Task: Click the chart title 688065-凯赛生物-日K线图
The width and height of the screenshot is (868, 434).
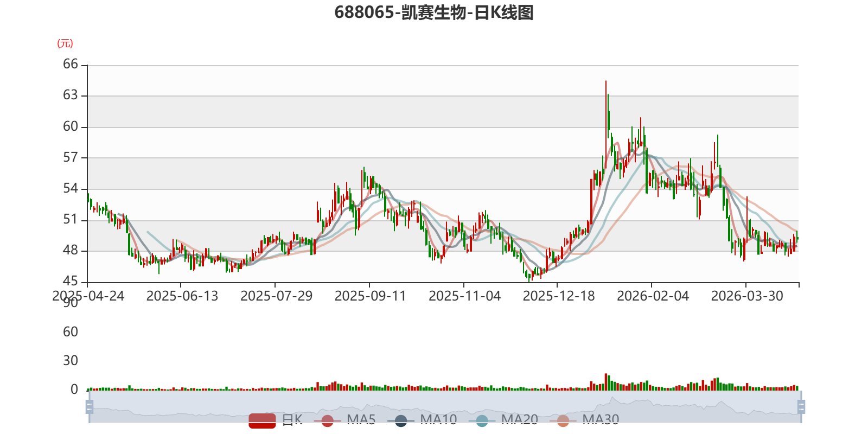Action: (x=434, y=12)
